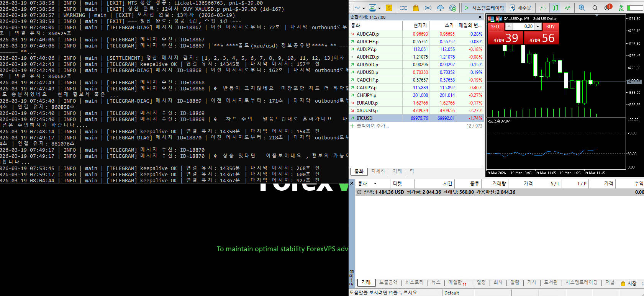The width and height of the screenshot is (644, 296).
Task: Open the 자세히 tab in Market Watch
Action: pos(378,172)
